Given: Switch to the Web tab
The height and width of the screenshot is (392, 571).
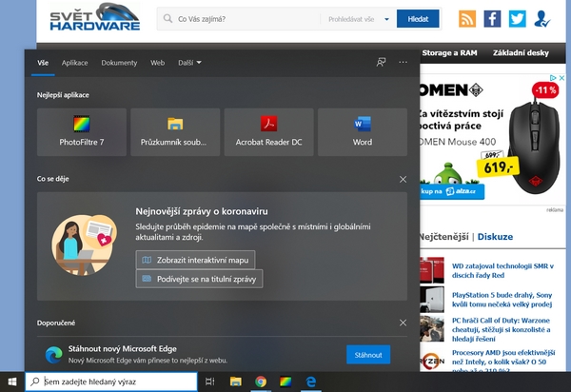Looking at the screenshot, I should (158, 63).
